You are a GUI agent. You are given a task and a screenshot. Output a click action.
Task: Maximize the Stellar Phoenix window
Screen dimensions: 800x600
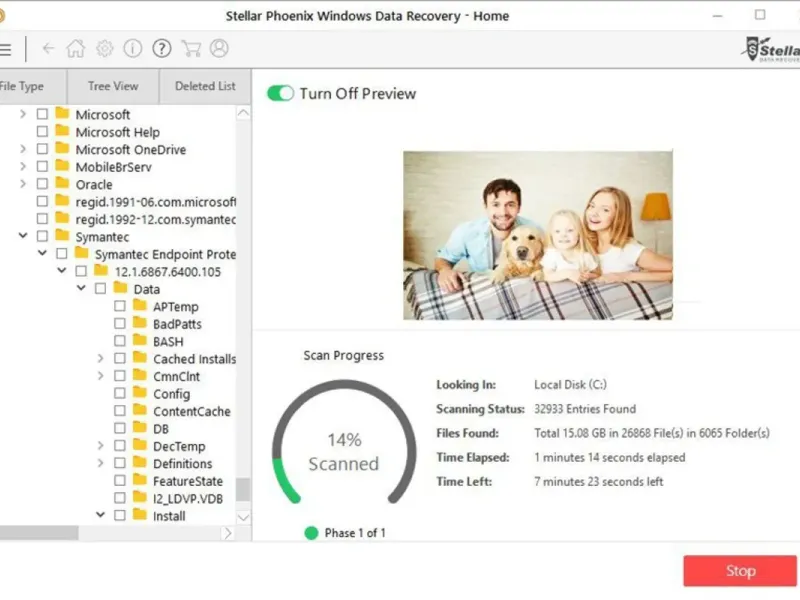coord(760,15)
